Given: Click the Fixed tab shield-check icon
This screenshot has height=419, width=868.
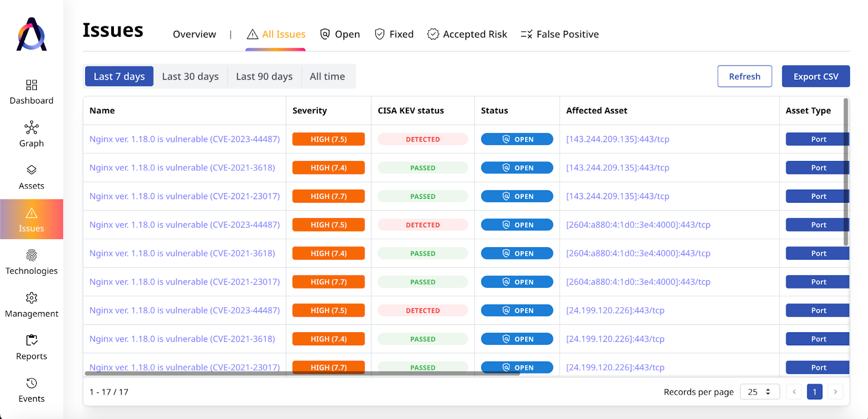Looking at the screenshot, I should point(380,34).
